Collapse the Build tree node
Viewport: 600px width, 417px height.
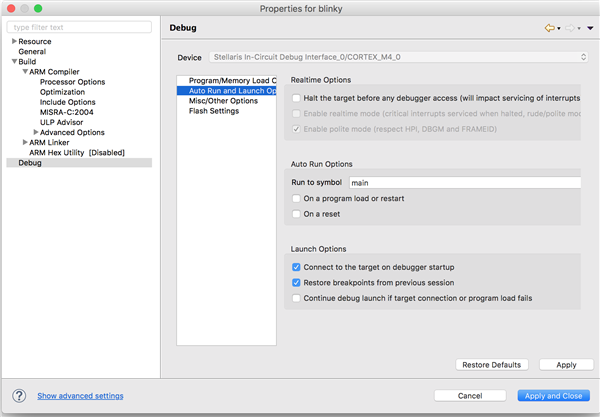click(14, 62)
